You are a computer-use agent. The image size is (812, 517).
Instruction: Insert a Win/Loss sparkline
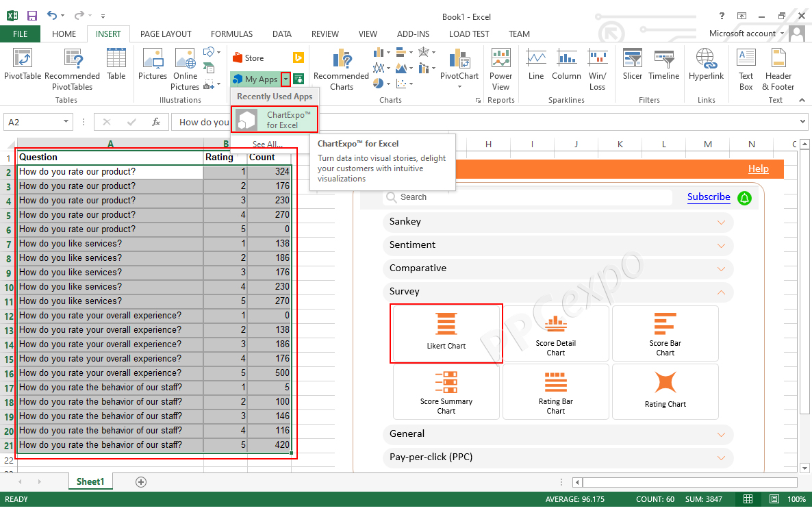point(597,69)
